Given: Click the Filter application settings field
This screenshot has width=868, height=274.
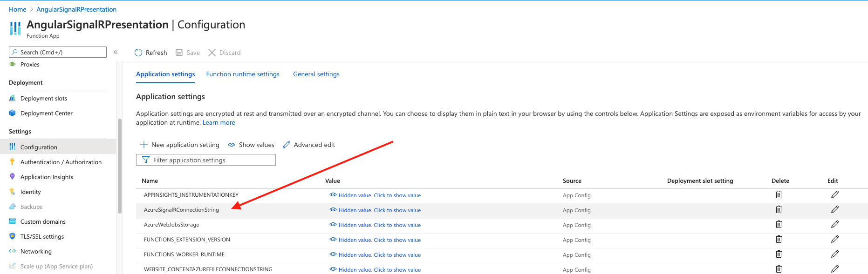Looking at the screenshot, I should [x=205, y=160].
